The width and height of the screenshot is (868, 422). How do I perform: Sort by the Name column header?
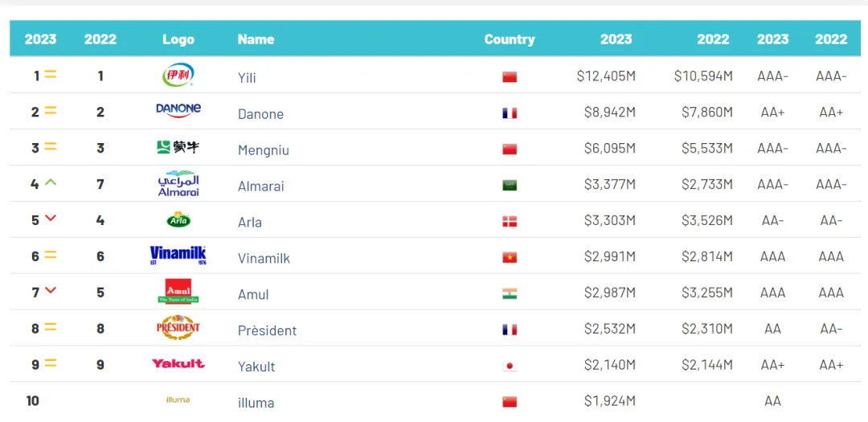point(256,39)
